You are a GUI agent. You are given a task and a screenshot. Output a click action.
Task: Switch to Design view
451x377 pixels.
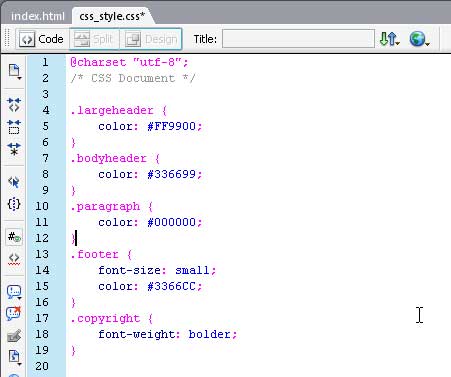tap(151, 39)
